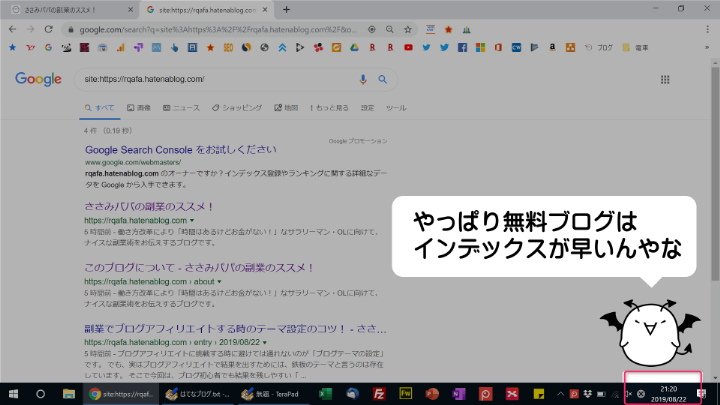The image size is (720, 405).
Task: Launch FileZilla from the taskbar
Action: coord(379,394)
